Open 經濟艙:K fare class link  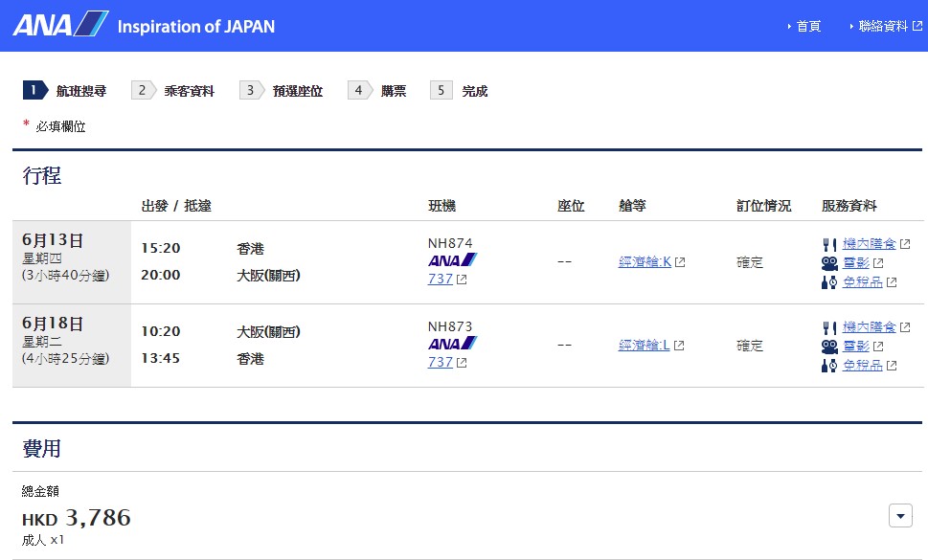tap(645, 261)
